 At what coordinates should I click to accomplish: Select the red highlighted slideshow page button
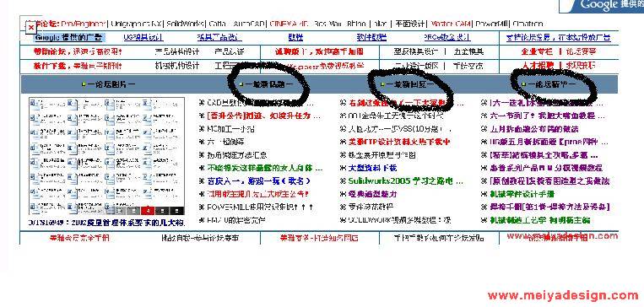148,211
